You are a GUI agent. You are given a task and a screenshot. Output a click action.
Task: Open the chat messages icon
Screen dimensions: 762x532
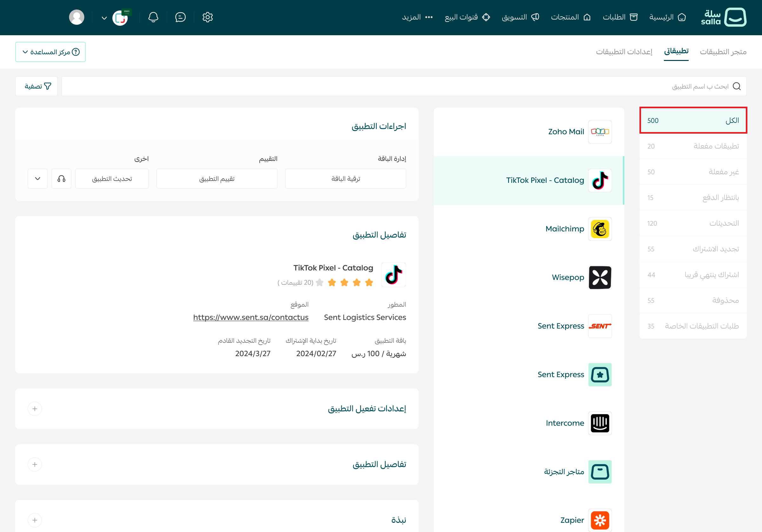[x=180, y=17]
